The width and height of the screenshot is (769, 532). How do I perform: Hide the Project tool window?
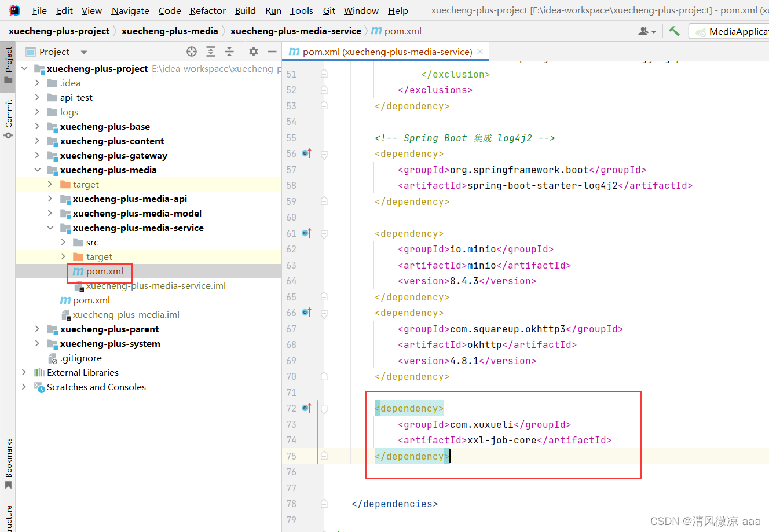point(272,52)
